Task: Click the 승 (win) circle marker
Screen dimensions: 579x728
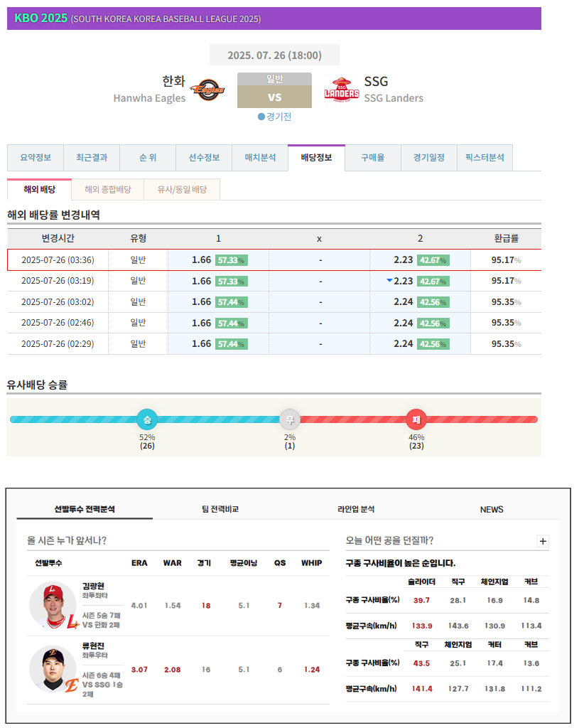Action: click(x=147, y=419)
